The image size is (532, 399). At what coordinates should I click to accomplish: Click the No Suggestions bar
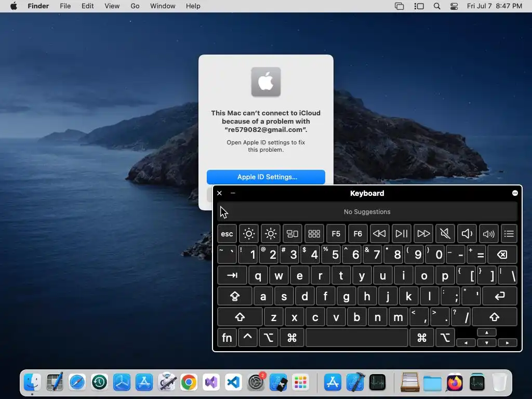coord(367,212)
